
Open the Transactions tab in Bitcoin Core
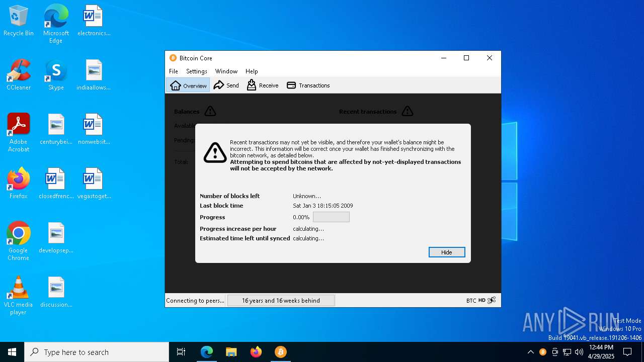pos(308,85)
